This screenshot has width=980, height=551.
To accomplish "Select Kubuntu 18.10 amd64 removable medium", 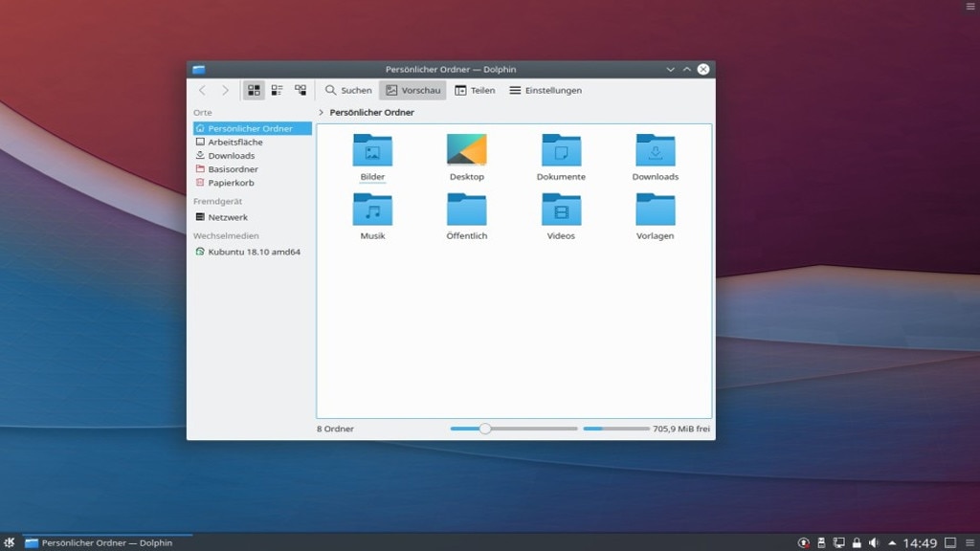I will (251, 252).
